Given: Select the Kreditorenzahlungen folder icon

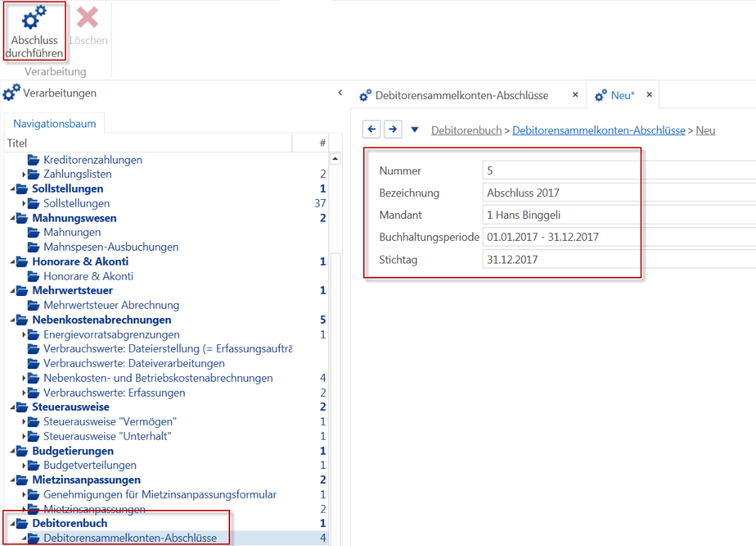Looking at the screenshot, I should (33, 159).
